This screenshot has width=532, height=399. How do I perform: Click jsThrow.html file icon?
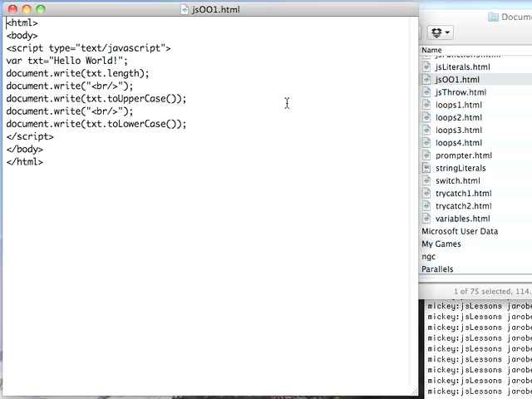426,92
